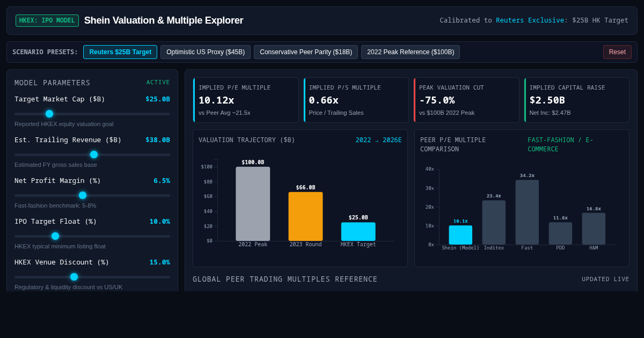Screen dimensions: 644x338
Task: Click the $25.0B Target Market Cap value
Action: [158, 99]
